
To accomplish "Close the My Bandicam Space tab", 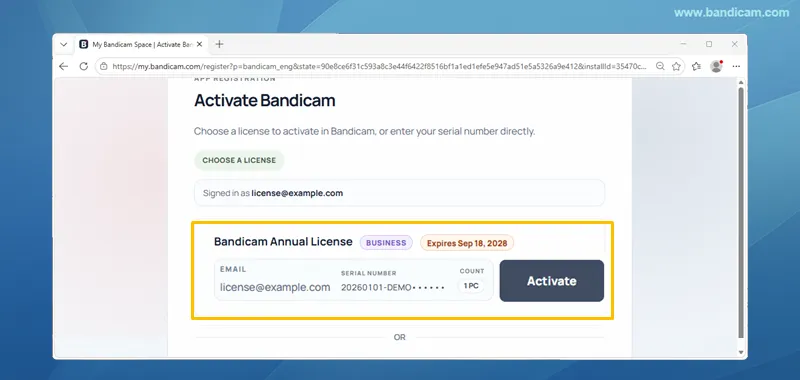I will click(199, 44).
